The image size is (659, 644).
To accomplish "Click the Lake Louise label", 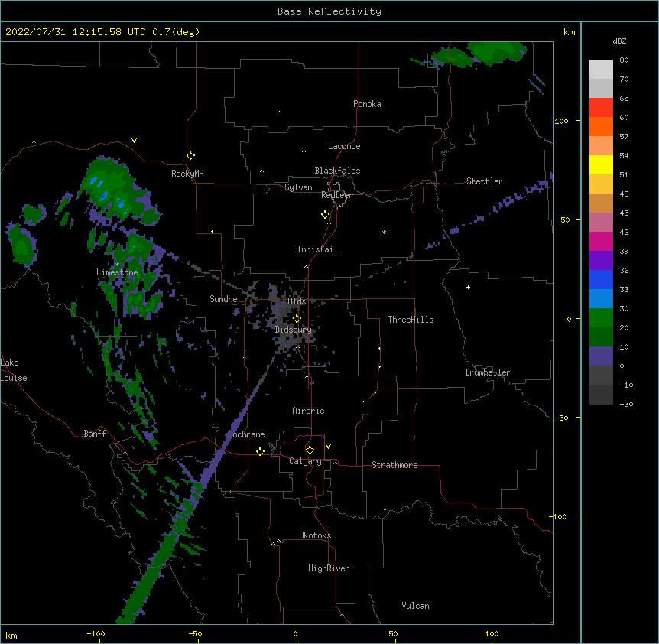I will click(14, 370).
